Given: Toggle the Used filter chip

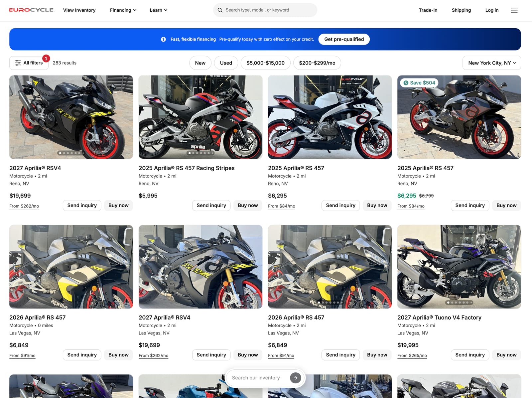Looking at the screenshot, I should click(x=226, y=63).
